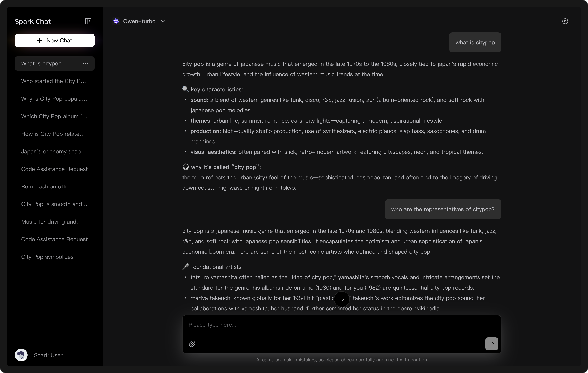The width and height of the screenshot is (588, 373).
Task: Select 'Music for driving and...' conversation
Action: click(51, 222)
